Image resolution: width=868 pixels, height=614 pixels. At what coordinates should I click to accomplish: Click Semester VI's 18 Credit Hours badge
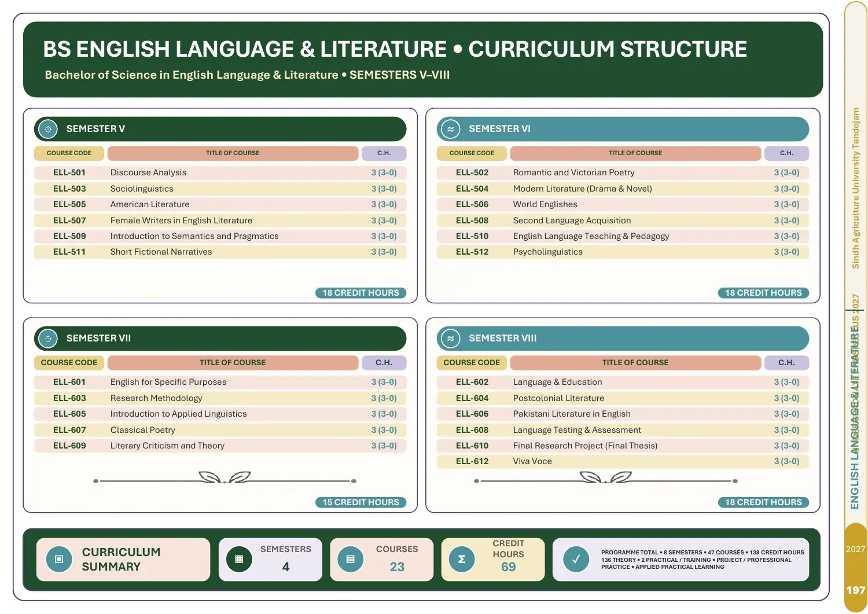coord(763,293)
